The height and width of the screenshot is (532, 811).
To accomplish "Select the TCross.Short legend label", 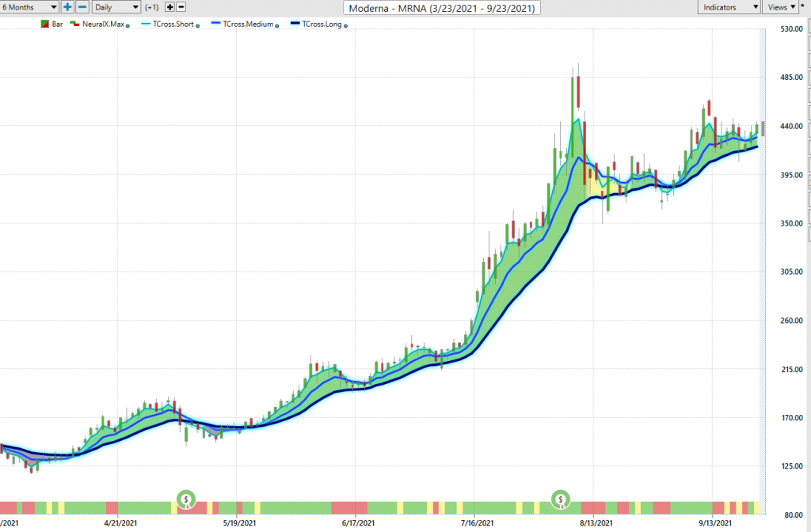I will (x=173, y=25).
